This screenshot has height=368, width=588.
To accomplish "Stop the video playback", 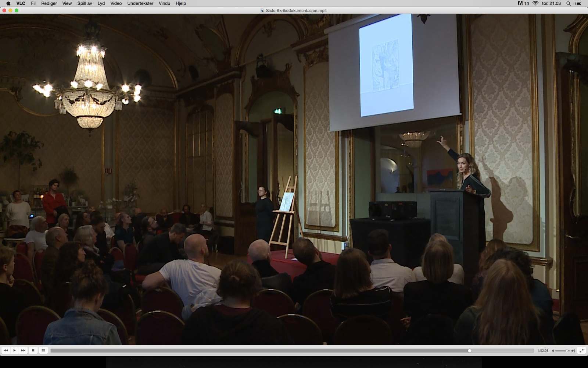I will coord(33,350).
